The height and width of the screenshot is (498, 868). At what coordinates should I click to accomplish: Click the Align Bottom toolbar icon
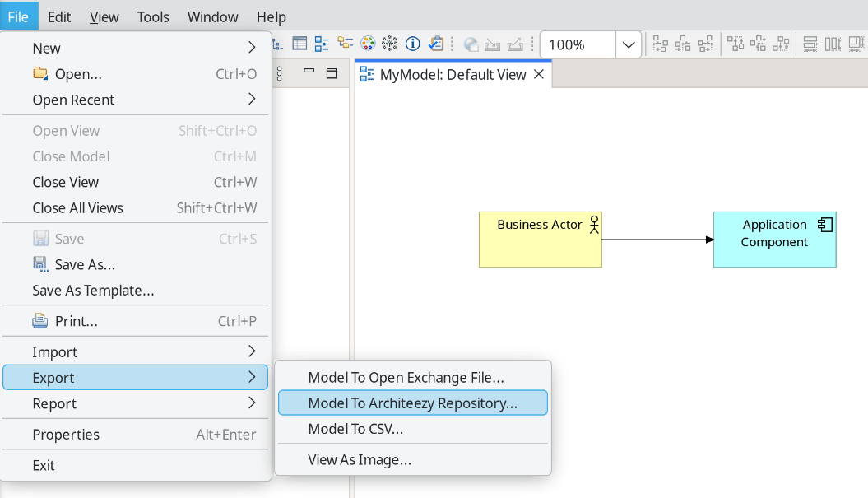point(781,44)
